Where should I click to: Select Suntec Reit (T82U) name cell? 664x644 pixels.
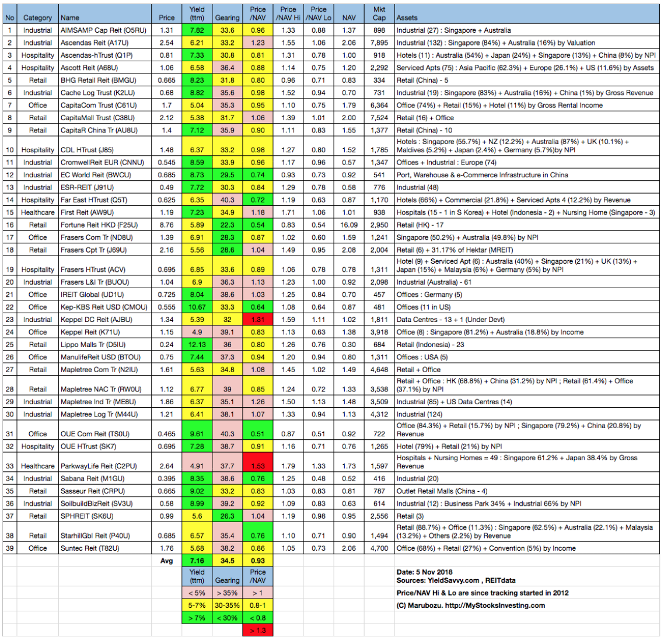pos(105,548)
